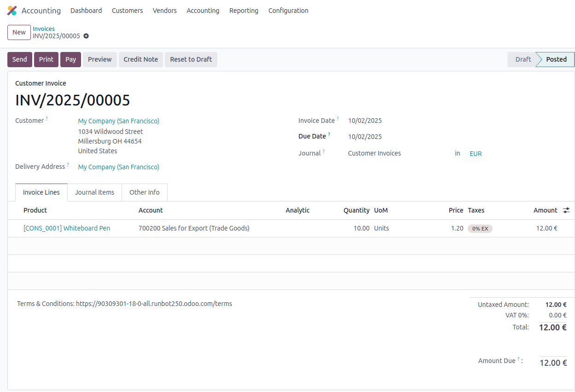Sort by the Price column header
Image resolution: width=575 pixels, height=392 pixels.
(x=456, y=210)
